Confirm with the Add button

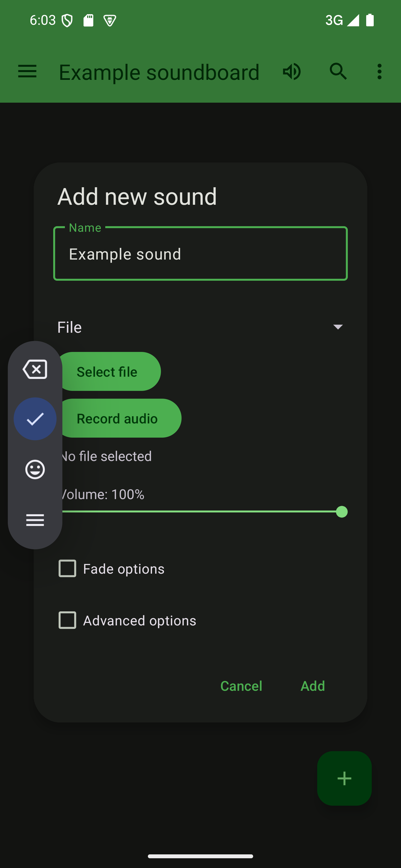[312, 686]
